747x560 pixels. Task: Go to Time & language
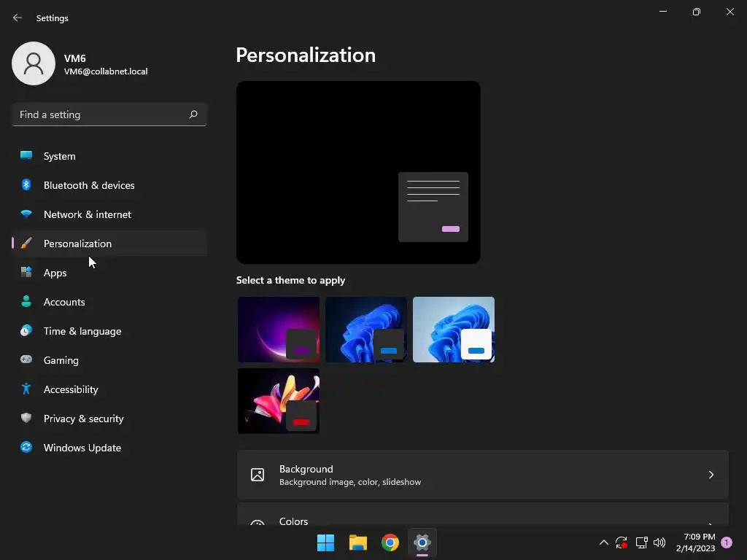[x=109, y=331]
